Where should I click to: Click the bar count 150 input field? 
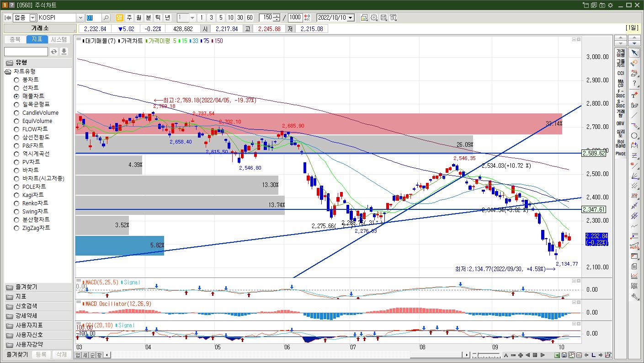tap(266, 17)
